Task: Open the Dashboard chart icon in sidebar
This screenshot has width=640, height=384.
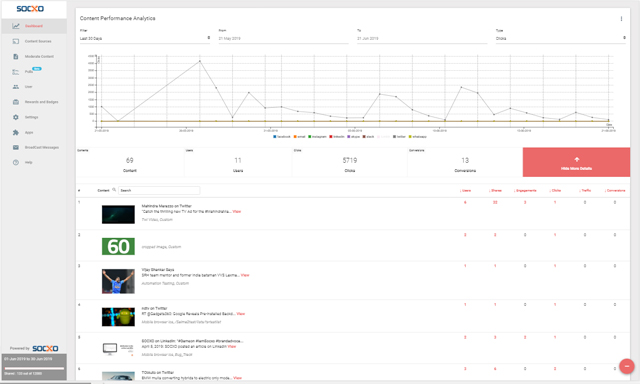Action: (x=16, y=26)
